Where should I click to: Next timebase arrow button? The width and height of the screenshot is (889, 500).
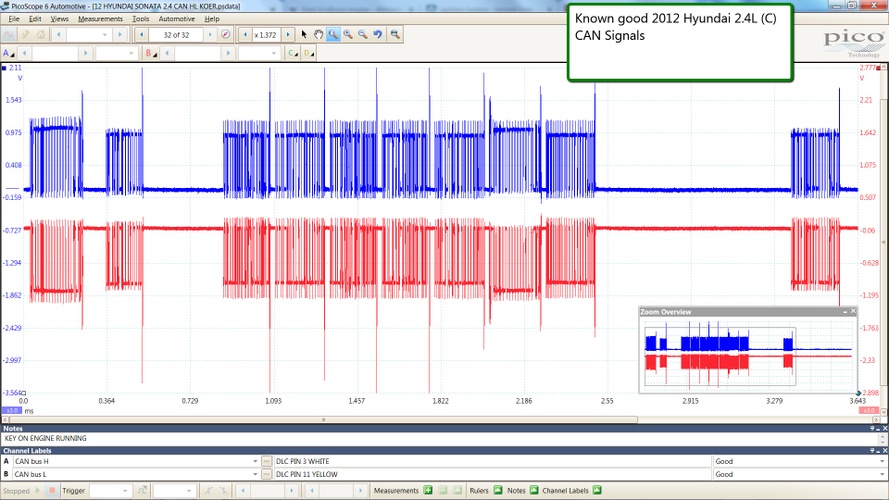pos(119,35)
